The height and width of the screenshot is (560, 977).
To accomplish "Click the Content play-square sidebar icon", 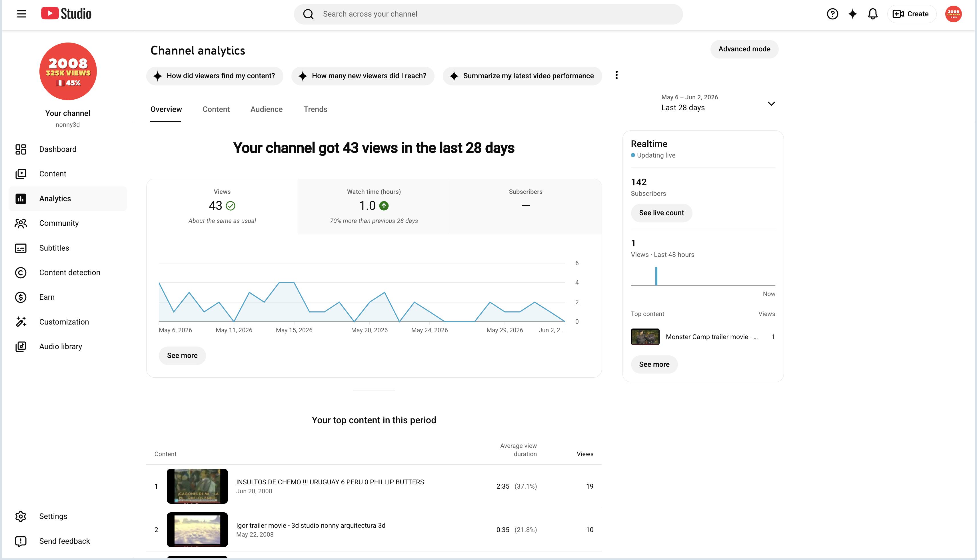I will pos(21,174).
